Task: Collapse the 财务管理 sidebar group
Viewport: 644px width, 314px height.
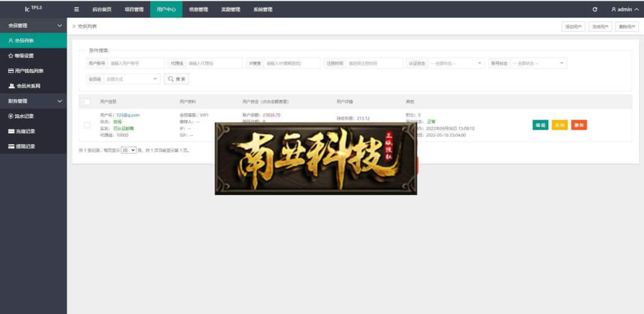Action: pos(33,101)
